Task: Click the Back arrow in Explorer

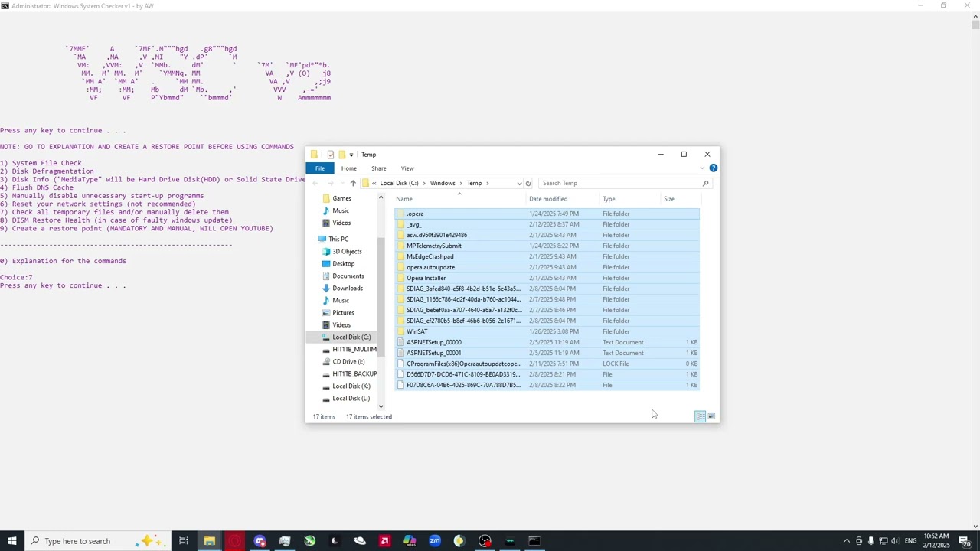Action: tap(316, 183)
